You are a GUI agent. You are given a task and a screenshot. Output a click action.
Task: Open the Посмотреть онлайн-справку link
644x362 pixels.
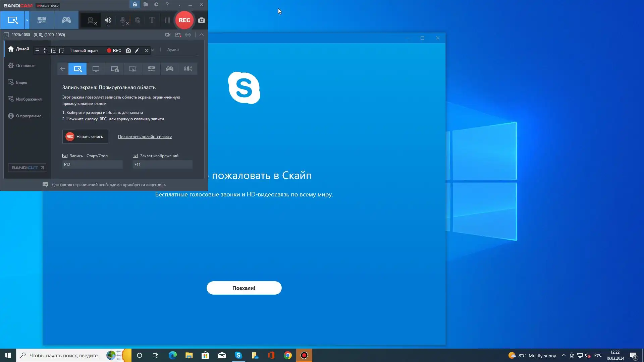click(145, 137)
